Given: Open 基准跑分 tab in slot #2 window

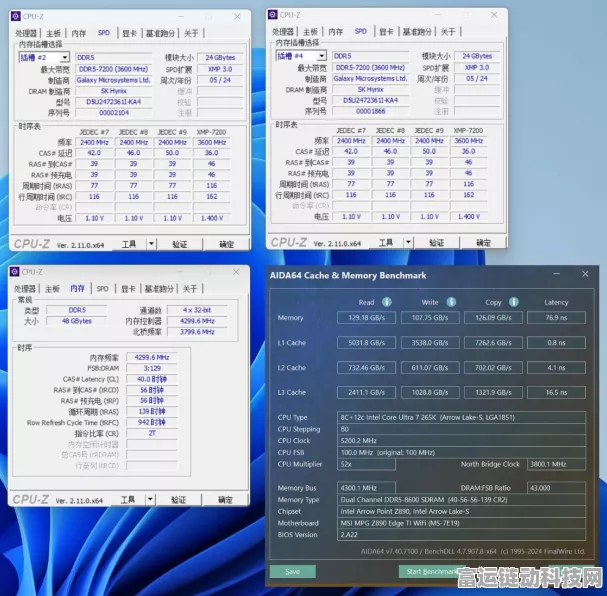Looking at the screenshot, I should tap(160, 33).
